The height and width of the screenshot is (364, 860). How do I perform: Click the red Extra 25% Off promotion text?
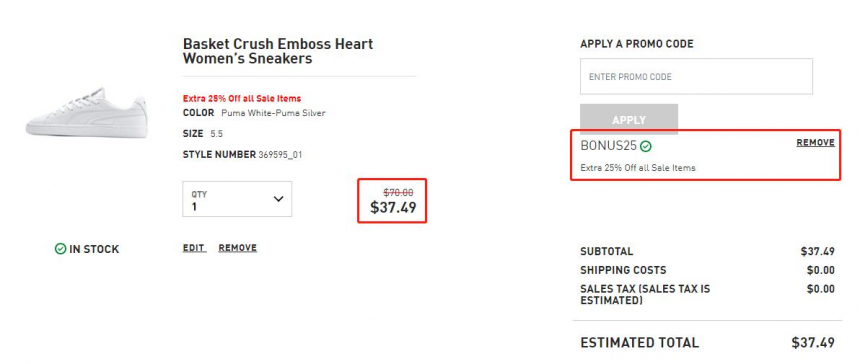242,99
